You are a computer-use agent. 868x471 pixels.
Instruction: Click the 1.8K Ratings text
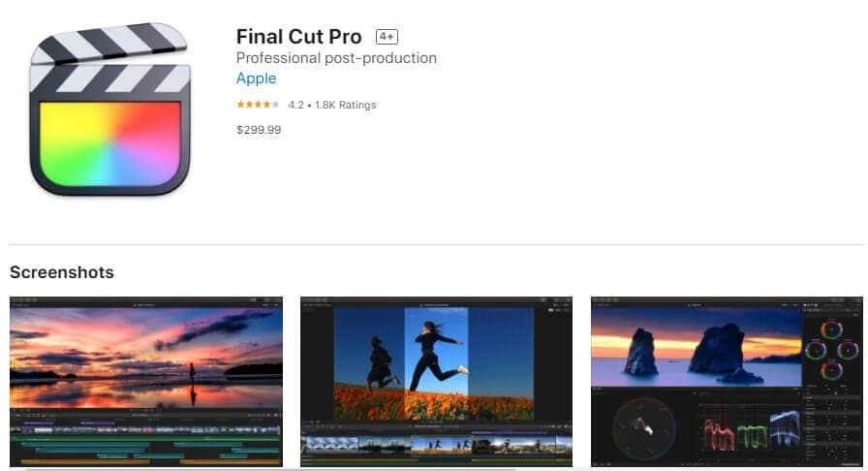click(346, 105)
